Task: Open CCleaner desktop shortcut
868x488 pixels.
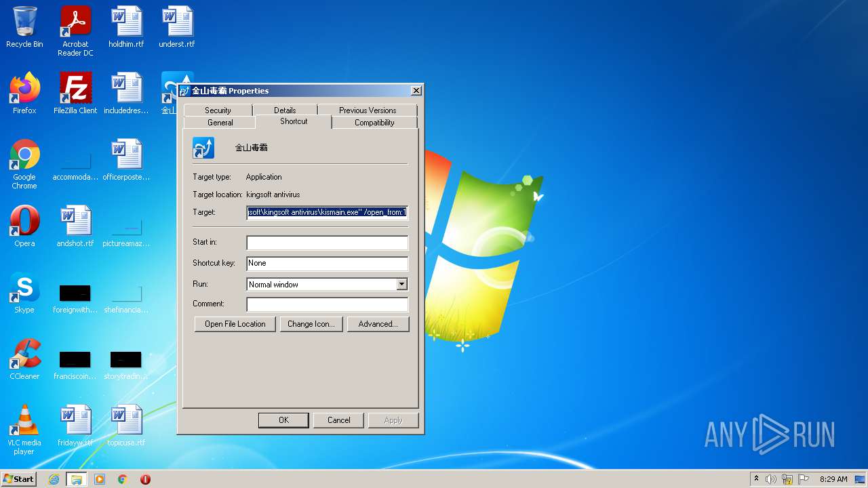Action: pos(24,359)
